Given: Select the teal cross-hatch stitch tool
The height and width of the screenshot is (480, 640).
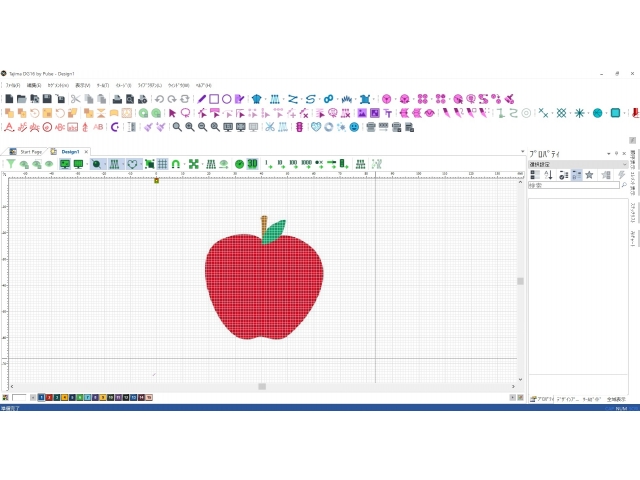Looking at the screenshot, I should click(x=562, y=113).
